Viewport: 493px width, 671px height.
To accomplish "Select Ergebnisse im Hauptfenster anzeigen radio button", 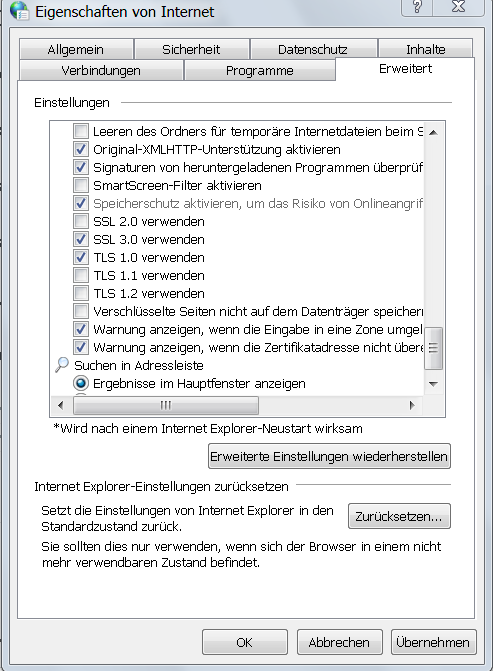I will coord(80,383).
